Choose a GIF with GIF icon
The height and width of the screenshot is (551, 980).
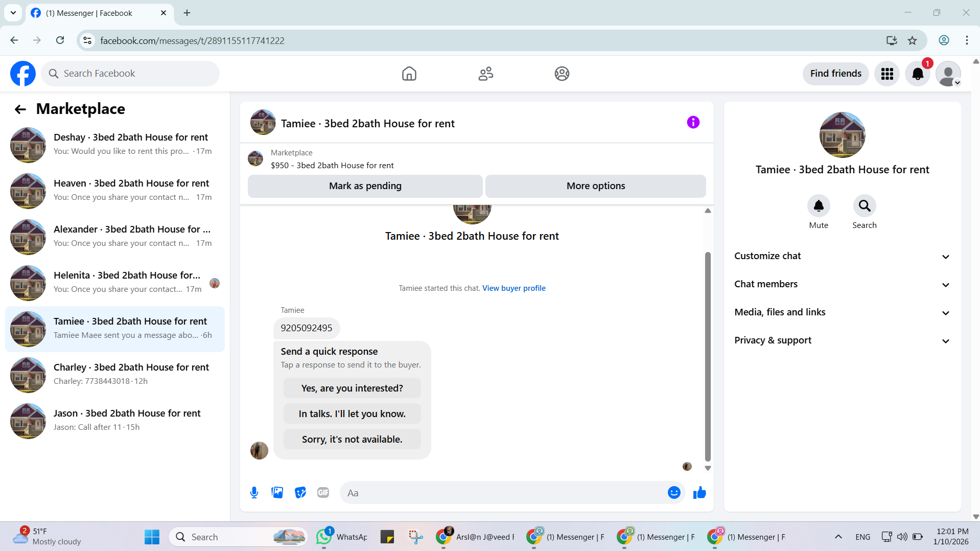pos(323,493)
